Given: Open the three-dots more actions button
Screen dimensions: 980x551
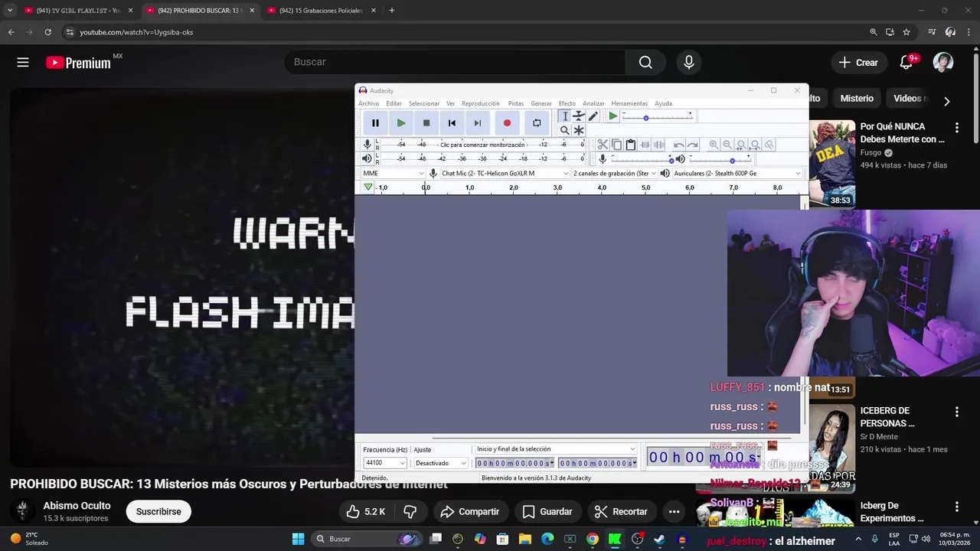Looking at the screenshot, I should click(x=674, y=511).
